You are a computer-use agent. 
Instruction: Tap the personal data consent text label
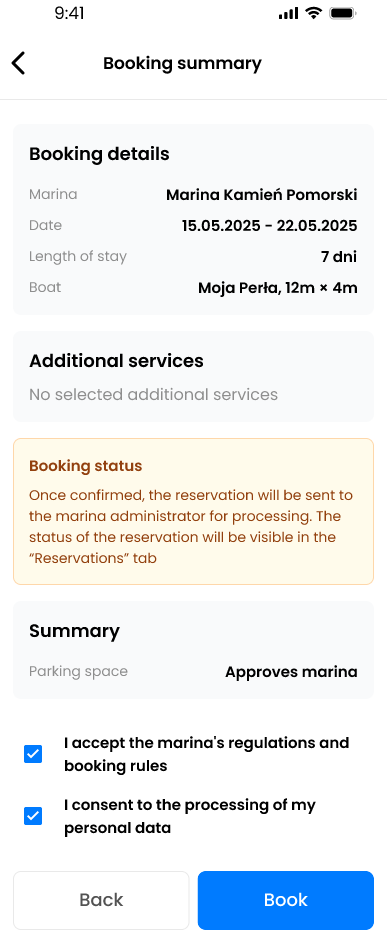pyautogui.click(x=190, y=816)
